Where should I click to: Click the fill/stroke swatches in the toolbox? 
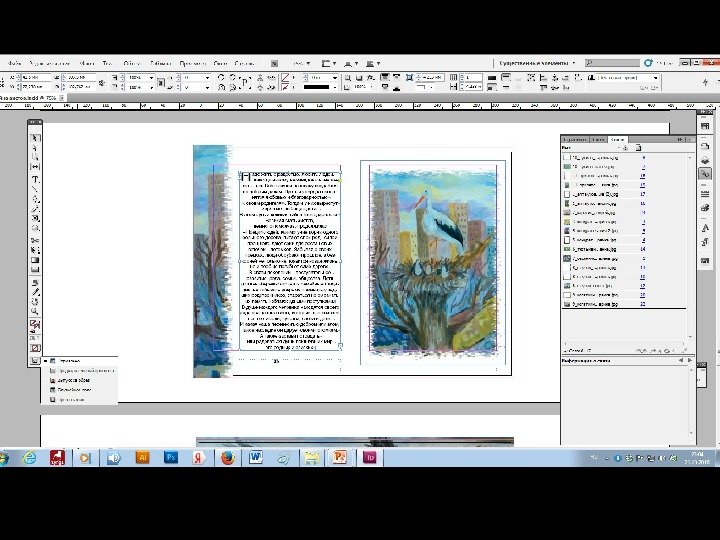[35, 326]
